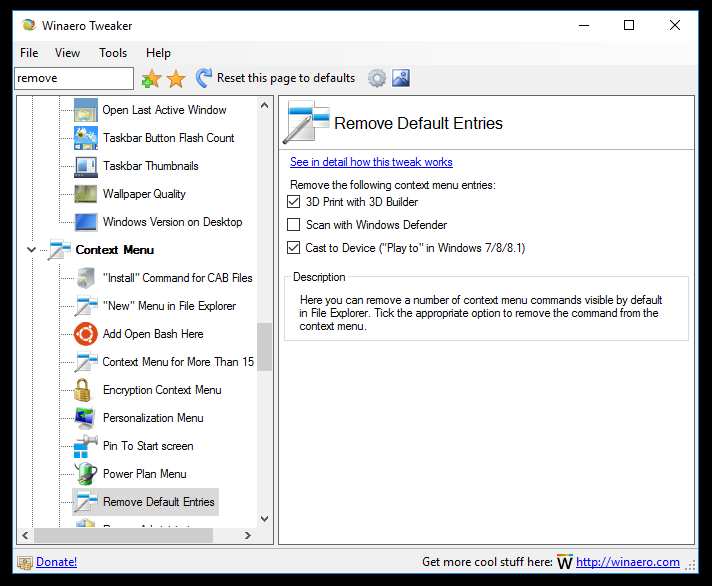Select Personalization Menu tree item
This screenshot has height=586, width=712.
coord(153,418)
